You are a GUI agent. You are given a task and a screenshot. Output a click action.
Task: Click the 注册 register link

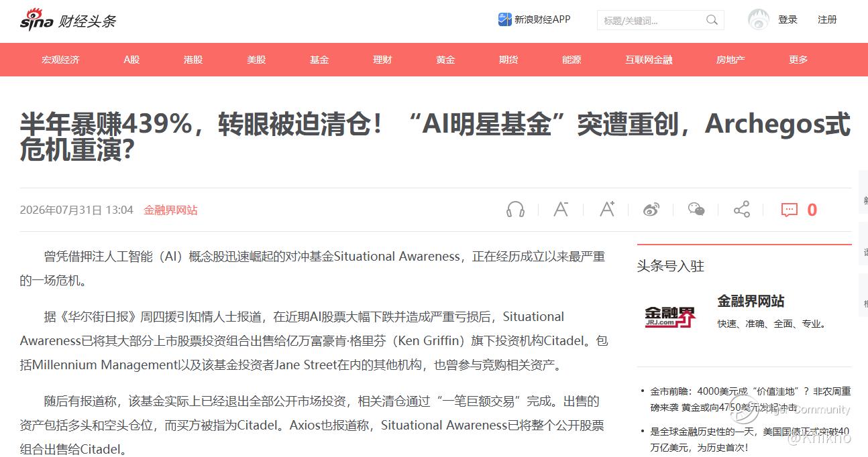point(827,19)
